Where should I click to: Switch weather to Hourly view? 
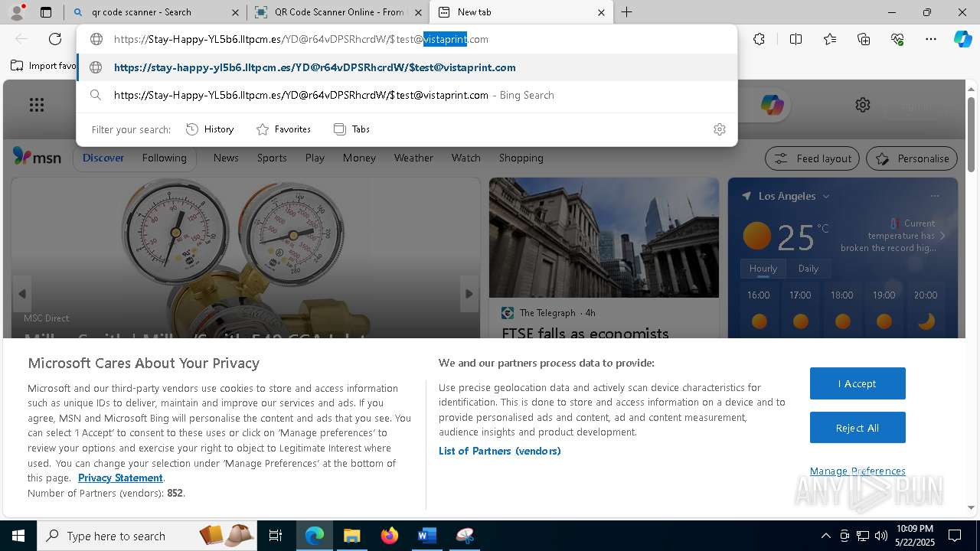(x=763, y=269)
